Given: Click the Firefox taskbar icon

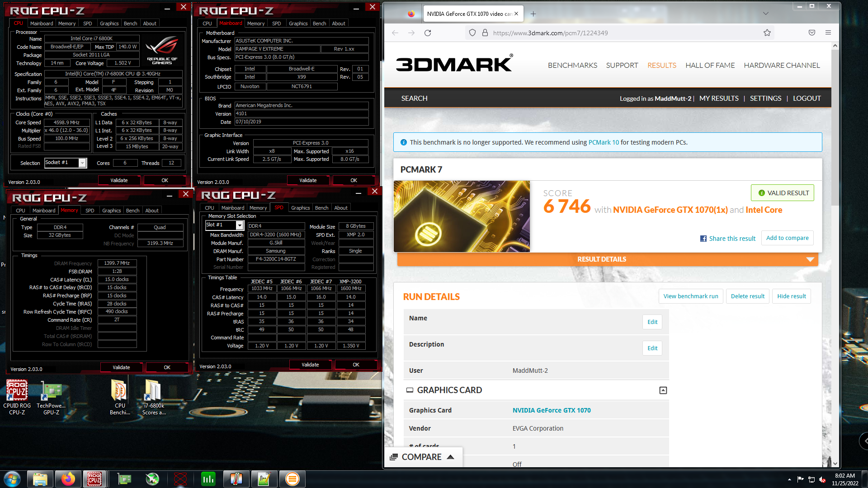Looking at the screenshot, I should coord(68,479).
